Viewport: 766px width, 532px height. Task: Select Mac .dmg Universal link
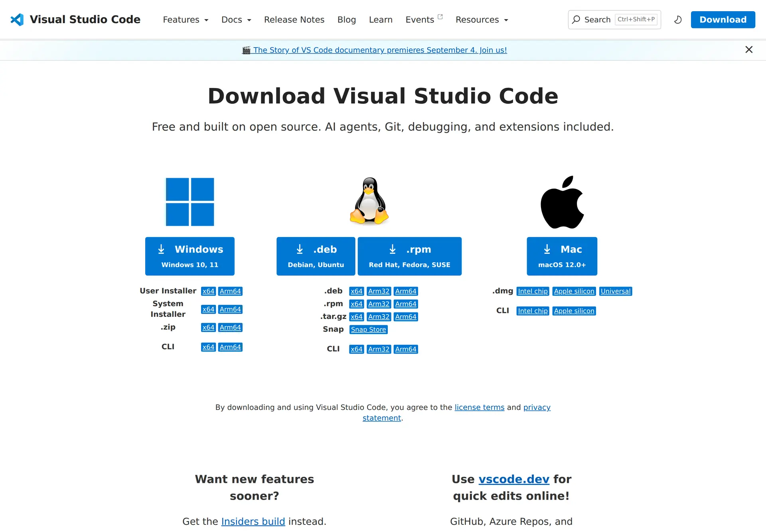[616, 291]
